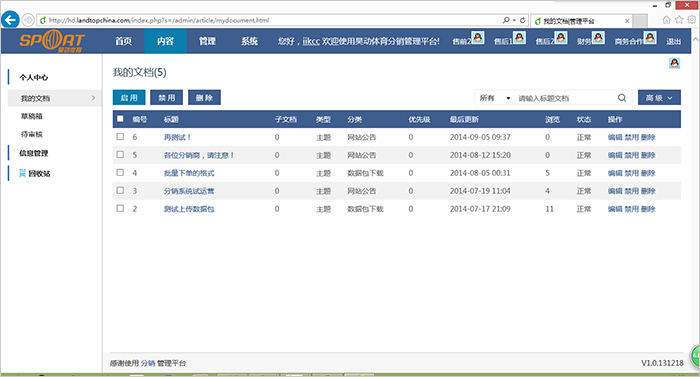This screenshot has height=377, width=700.
Task: Open QQ chat icon for 商务合作
Action: click(650, 38)
